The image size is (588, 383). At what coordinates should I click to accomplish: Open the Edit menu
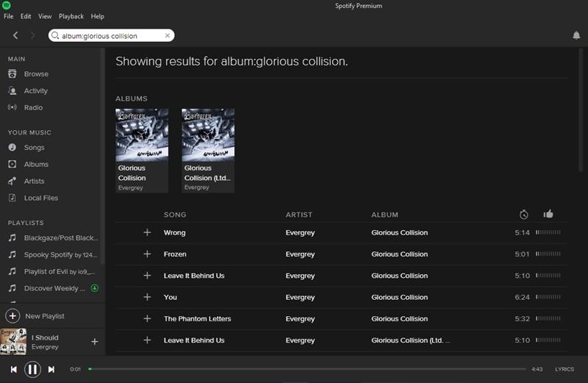(x=26, y=16)
